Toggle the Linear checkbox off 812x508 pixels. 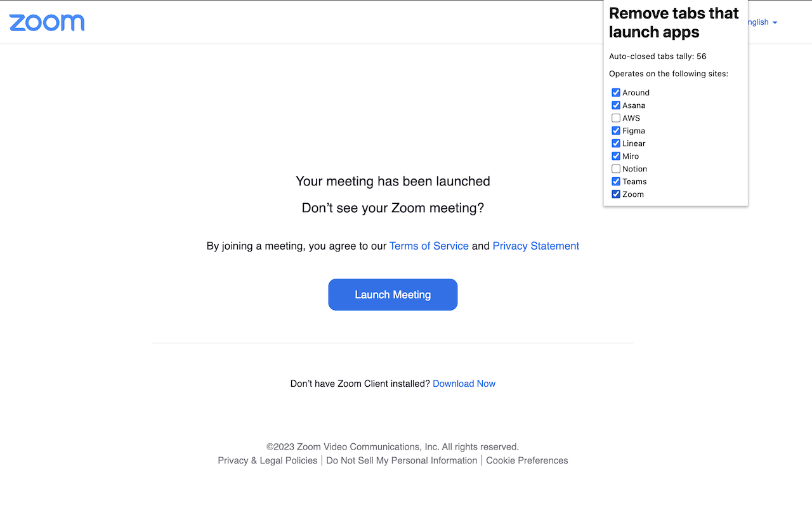616,144
